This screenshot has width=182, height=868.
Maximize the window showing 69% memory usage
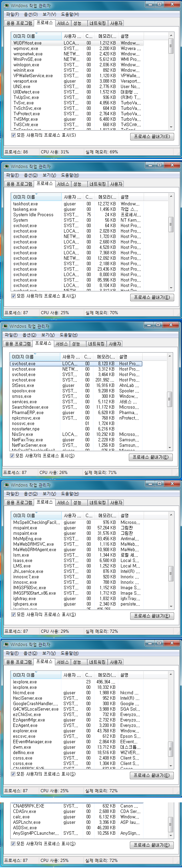point(160,4)
